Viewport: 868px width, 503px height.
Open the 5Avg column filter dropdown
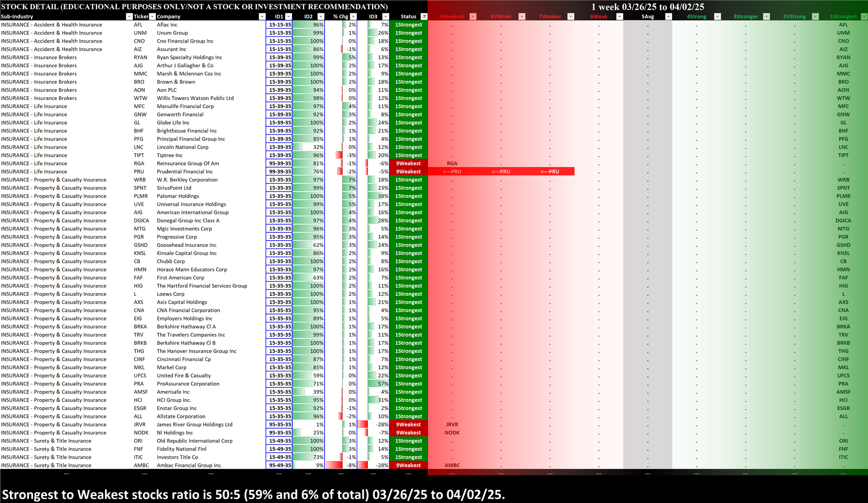(668, 17)
